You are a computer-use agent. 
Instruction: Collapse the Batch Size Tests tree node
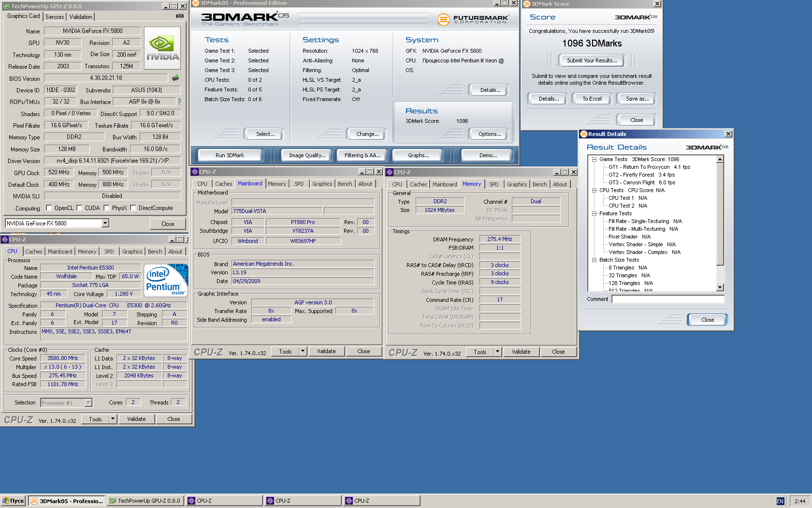(594, 260)
